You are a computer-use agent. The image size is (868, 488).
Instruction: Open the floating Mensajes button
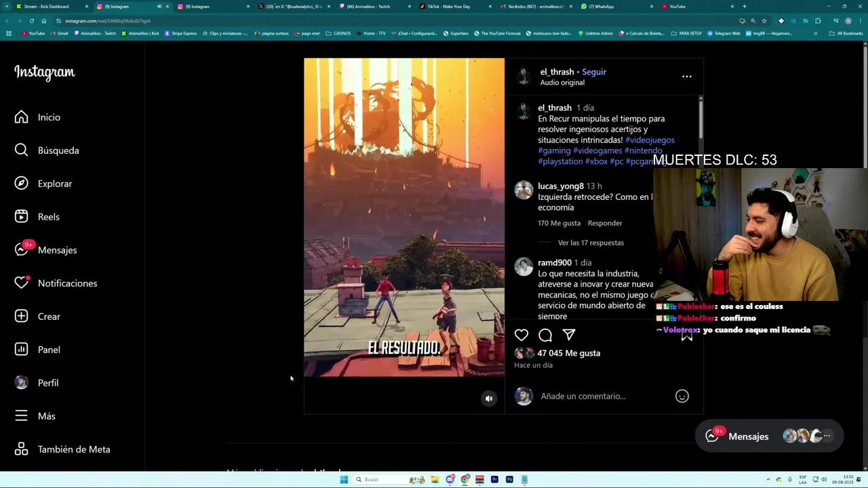coord(769,436)
